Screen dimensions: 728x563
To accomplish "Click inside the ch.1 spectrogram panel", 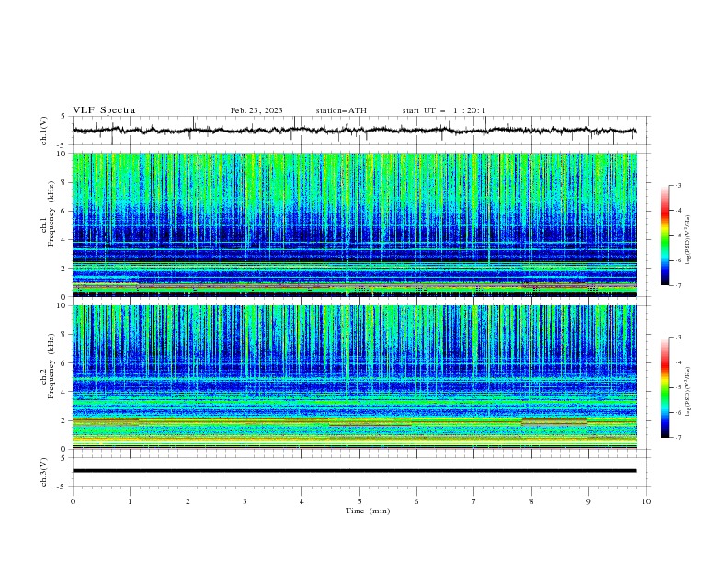I will [354, 224].
